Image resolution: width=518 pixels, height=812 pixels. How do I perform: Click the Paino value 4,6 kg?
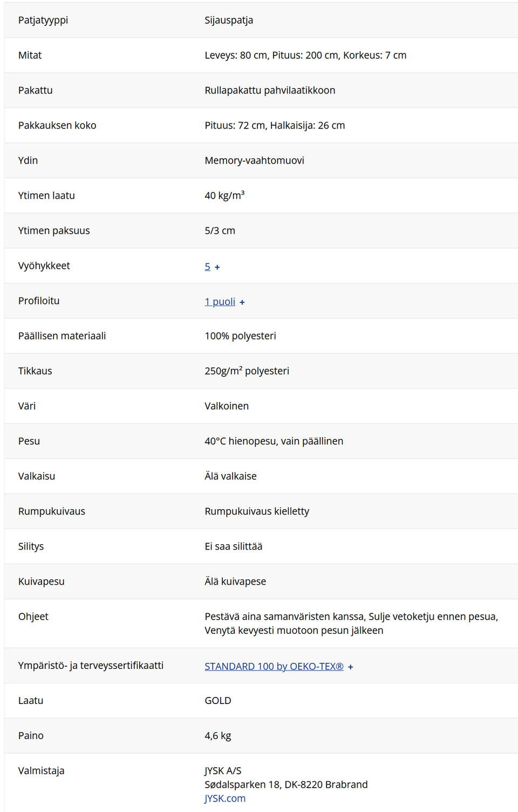pyautogui.click(x=218, y=736)
